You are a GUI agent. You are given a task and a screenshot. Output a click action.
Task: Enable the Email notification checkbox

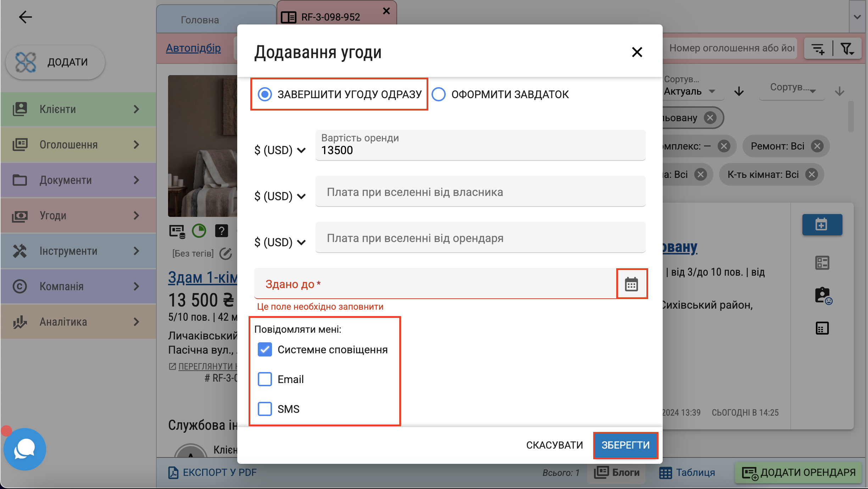pyautogui.click(x=265, y=379)
